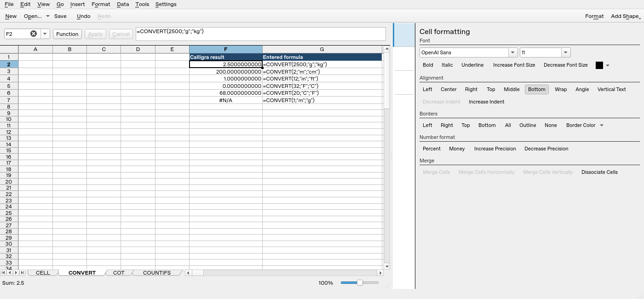The image size is (644, 299).
Task: Toggle Italic font style
Action: click(447, 65)
